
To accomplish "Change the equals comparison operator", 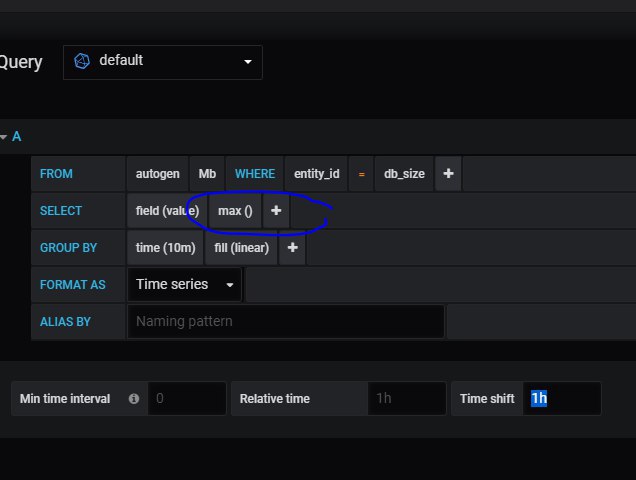I will coord(361,174).
